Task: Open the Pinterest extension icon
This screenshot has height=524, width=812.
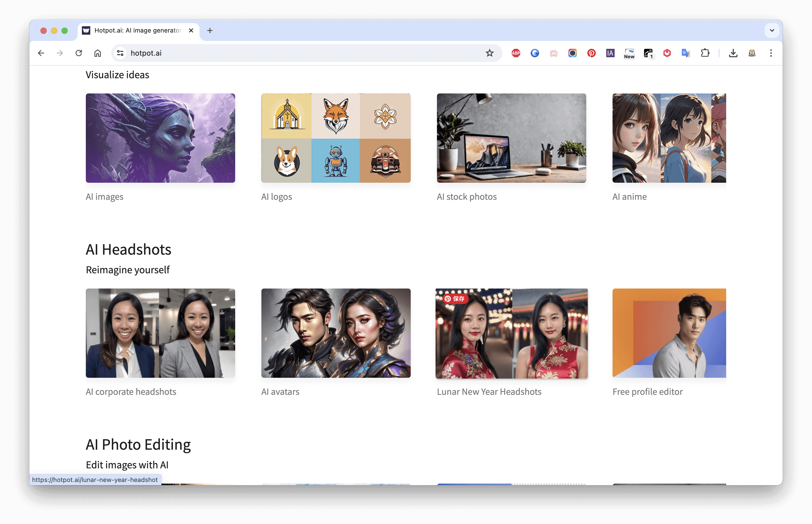Action: click(591, 53)
